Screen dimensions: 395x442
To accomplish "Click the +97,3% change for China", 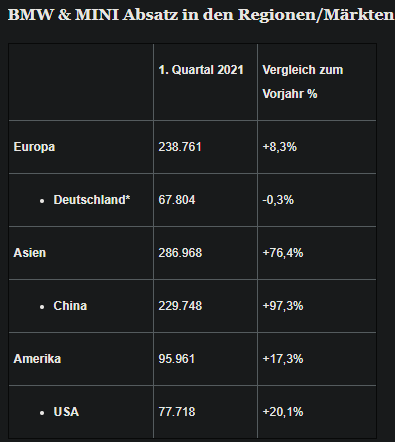I will pyautogui.click(x=283, y=306).
